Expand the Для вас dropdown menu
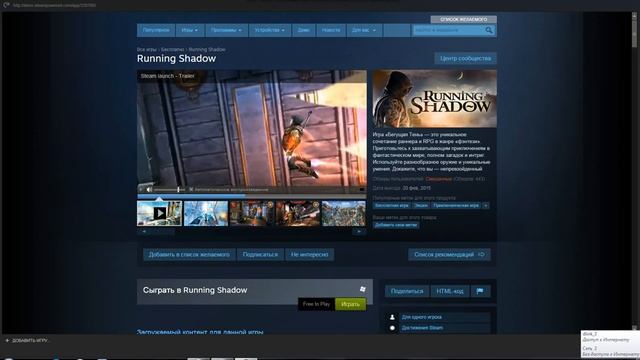 click(364, 30)
